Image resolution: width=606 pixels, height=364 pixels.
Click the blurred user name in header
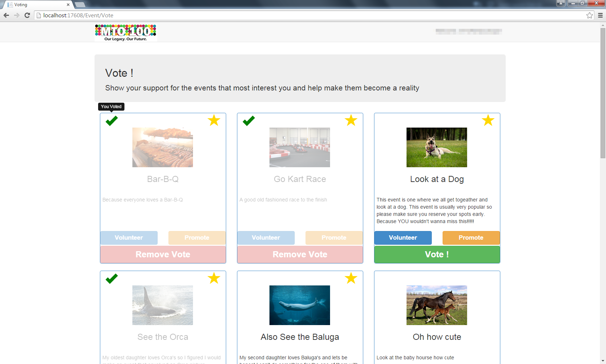(x=469, y=32)
